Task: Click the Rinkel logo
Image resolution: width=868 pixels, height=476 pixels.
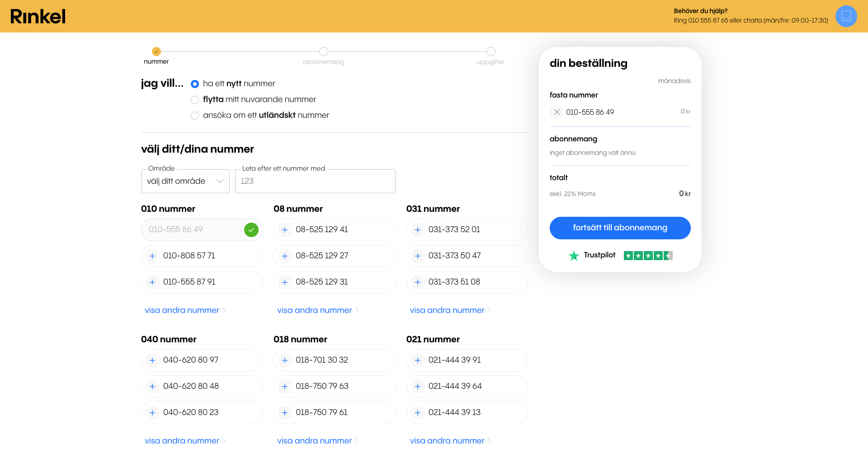Action: click(x=38, y=16)
